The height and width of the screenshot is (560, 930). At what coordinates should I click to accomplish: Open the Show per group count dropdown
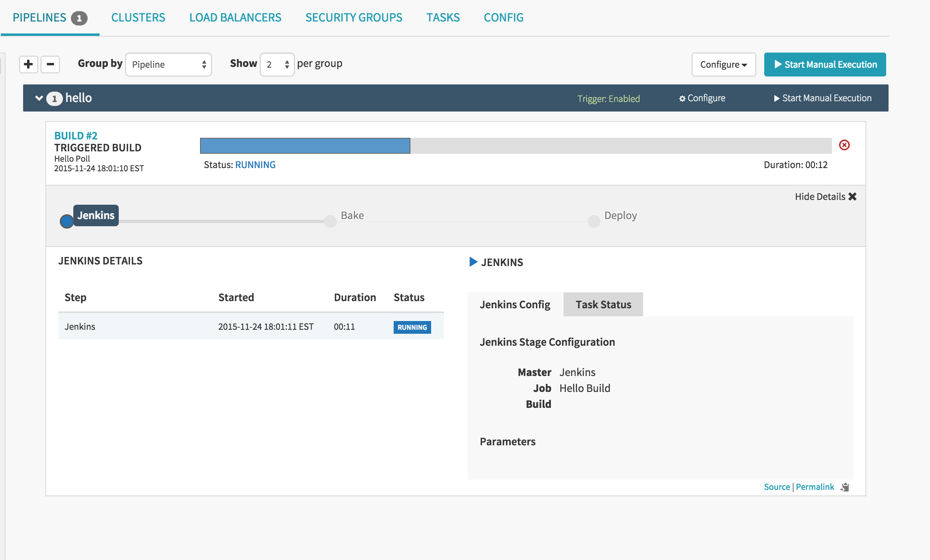(x=277, y=65)
